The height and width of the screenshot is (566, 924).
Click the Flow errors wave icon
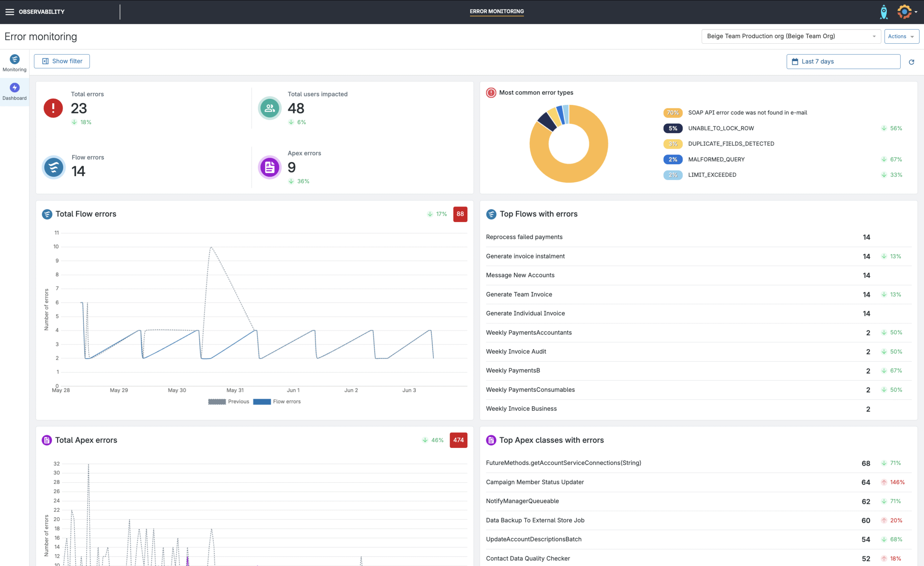(54, 167)
